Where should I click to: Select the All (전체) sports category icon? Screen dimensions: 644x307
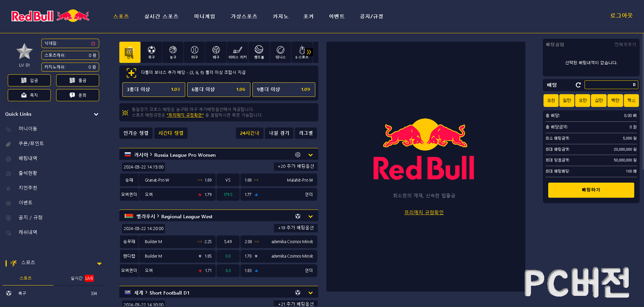click(x=130, y=52)
